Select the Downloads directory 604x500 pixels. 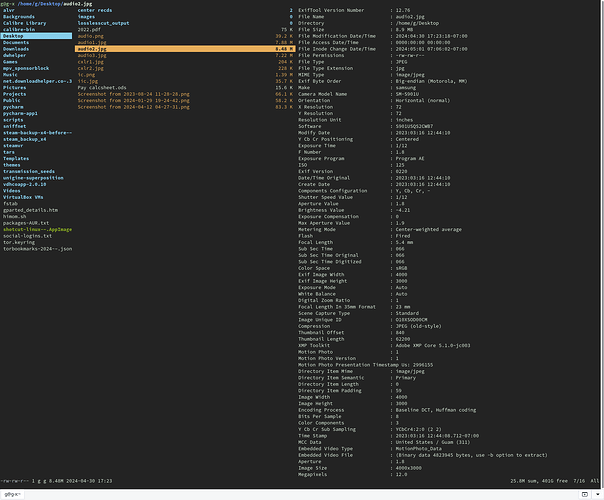(16, 49)
